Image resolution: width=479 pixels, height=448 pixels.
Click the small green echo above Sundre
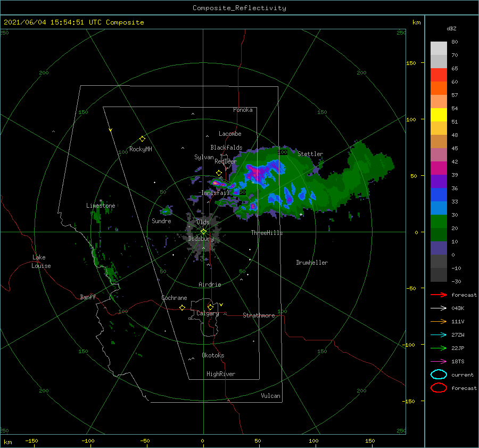pyautogui.click(x=166, y=211)
